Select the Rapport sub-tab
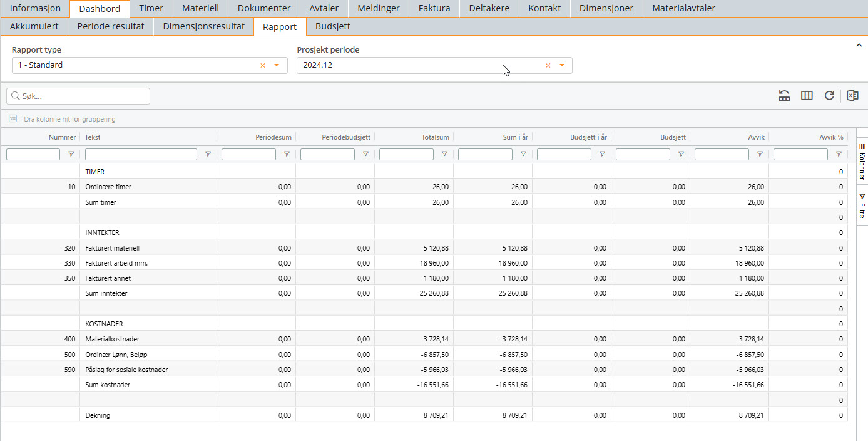Screen dimensions: 868x441 (280, 27)
